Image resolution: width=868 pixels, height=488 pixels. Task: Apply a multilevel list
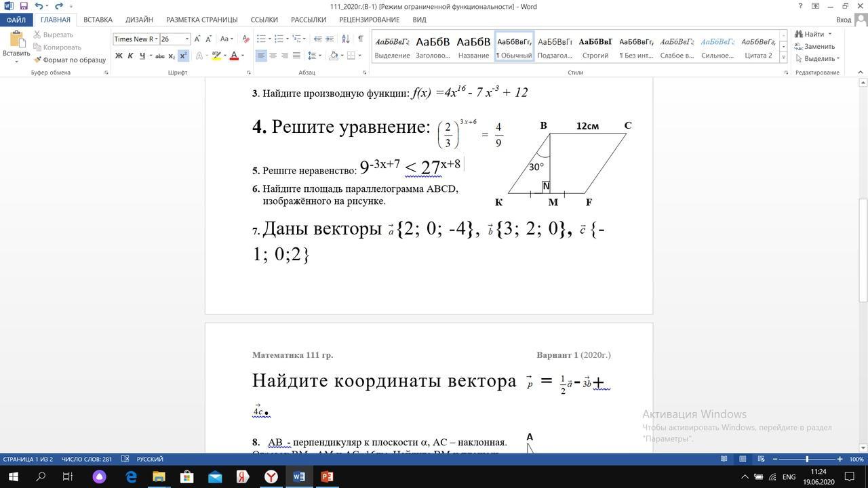pos(297,39)
